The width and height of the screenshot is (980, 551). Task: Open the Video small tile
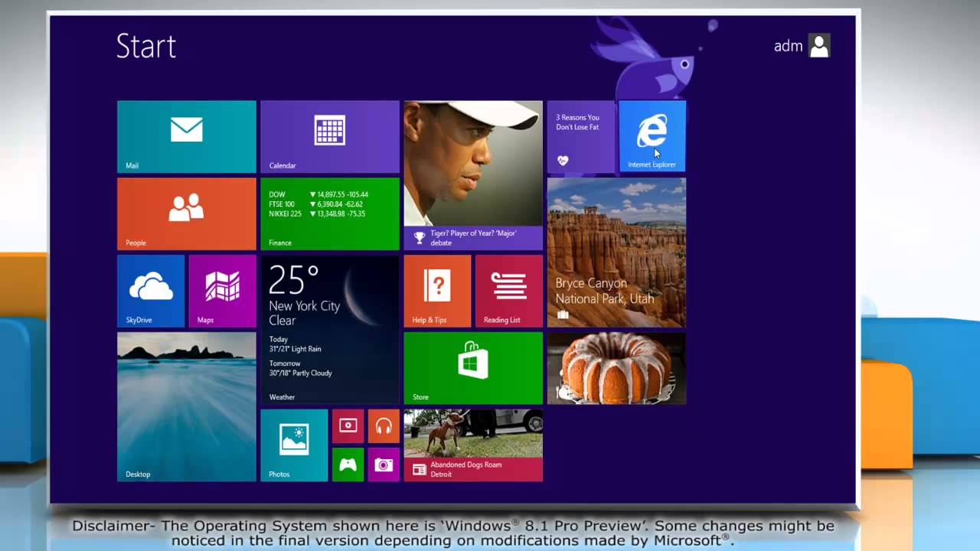(x=348, y=426)
